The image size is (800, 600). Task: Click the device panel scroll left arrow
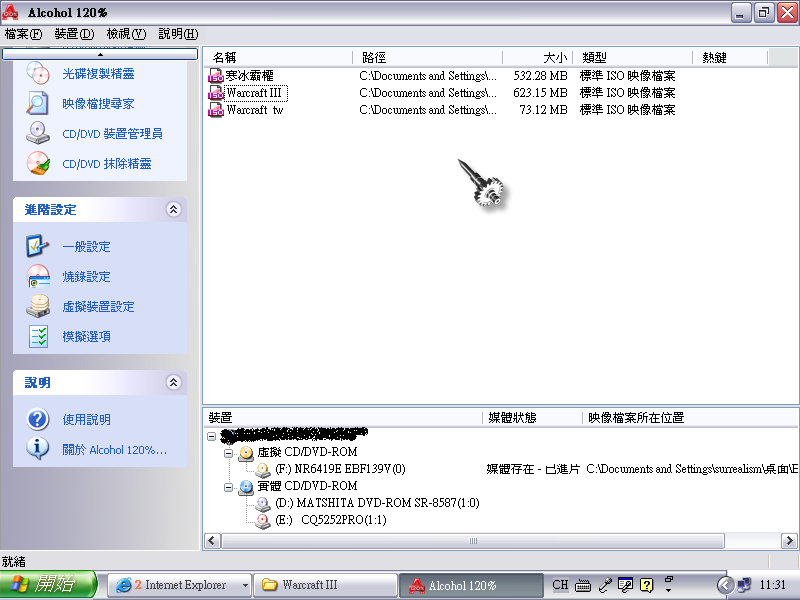pos(212,541)
